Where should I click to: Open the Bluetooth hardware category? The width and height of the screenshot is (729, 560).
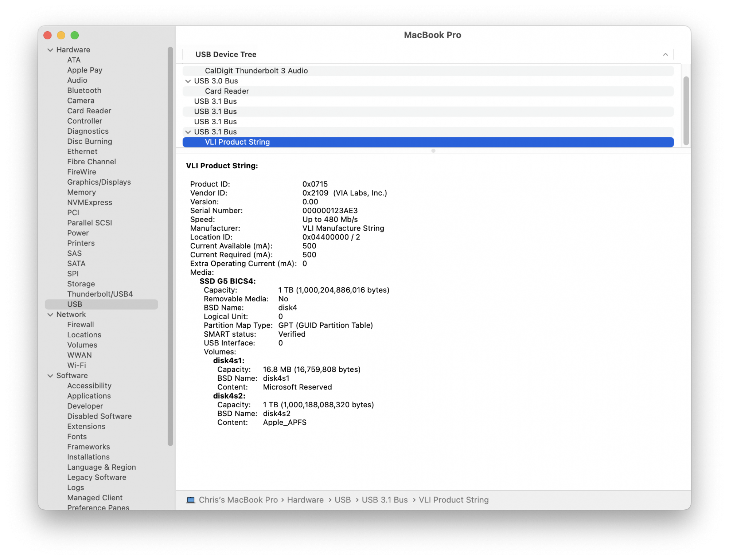point(84,90)
